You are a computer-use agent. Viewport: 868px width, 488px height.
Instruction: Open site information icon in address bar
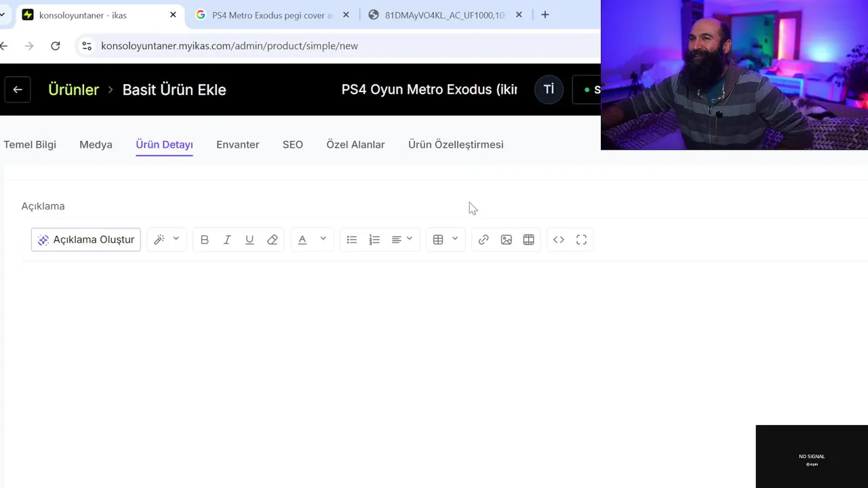pyautogui.click(x=87, y=45)
